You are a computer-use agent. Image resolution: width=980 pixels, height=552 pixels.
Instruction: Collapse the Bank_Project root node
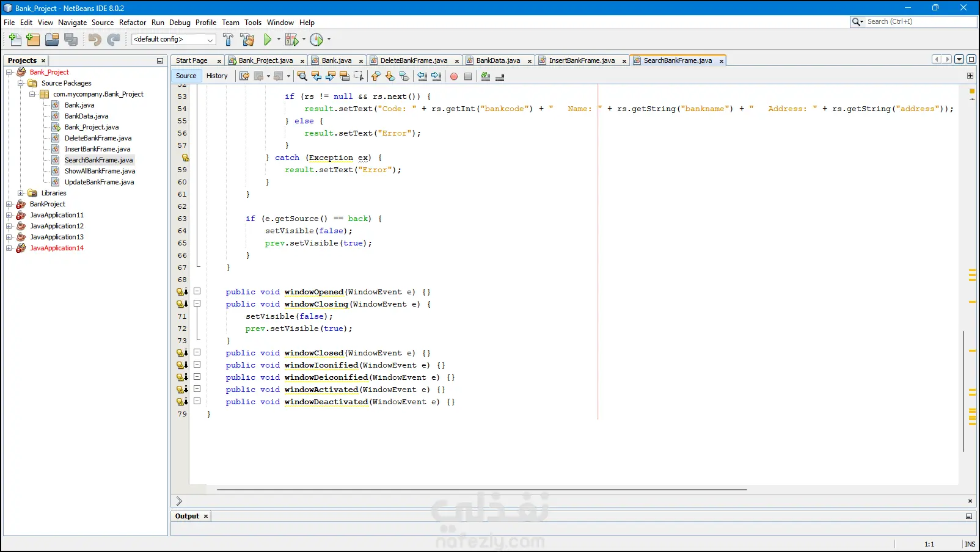tap(9, 72)
